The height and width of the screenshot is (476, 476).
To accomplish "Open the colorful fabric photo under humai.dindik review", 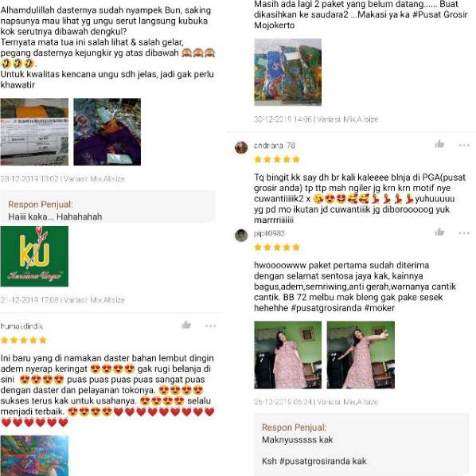I will click(34, 455).
